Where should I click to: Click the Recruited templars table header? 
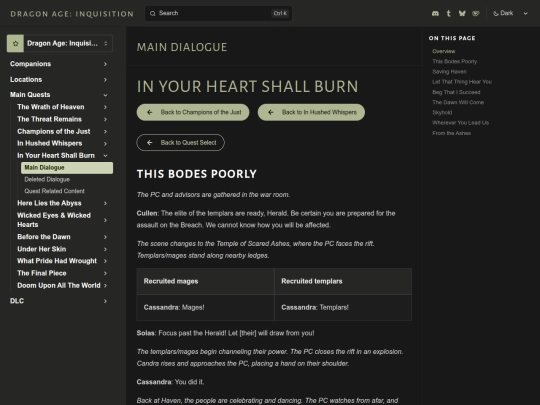coord(343,281)
